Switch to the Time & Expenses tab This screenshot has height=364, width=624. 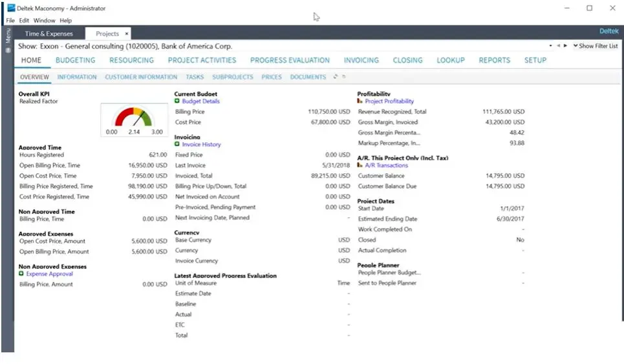pyautogui.click(x=49, y=34)
